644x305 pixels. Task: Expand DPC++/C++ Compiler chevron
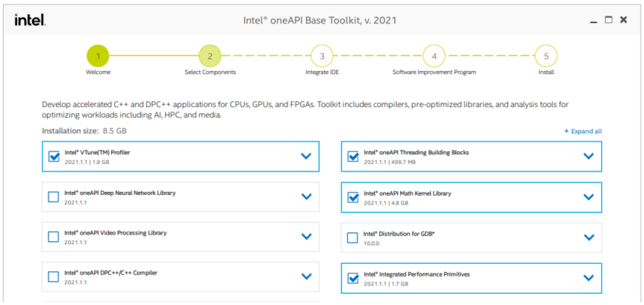306,276
